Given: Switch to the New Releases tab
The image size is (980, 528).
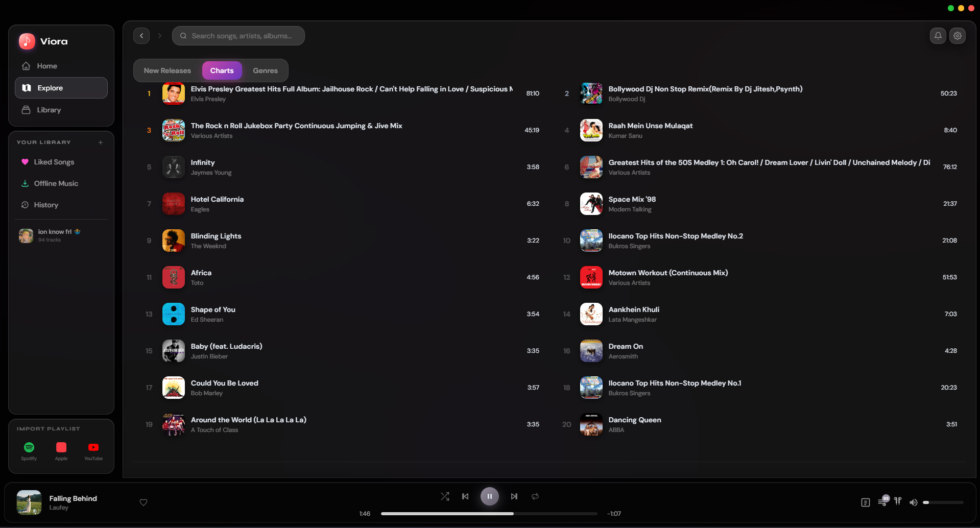Looking at the screenshot, I should pos(167,70).
